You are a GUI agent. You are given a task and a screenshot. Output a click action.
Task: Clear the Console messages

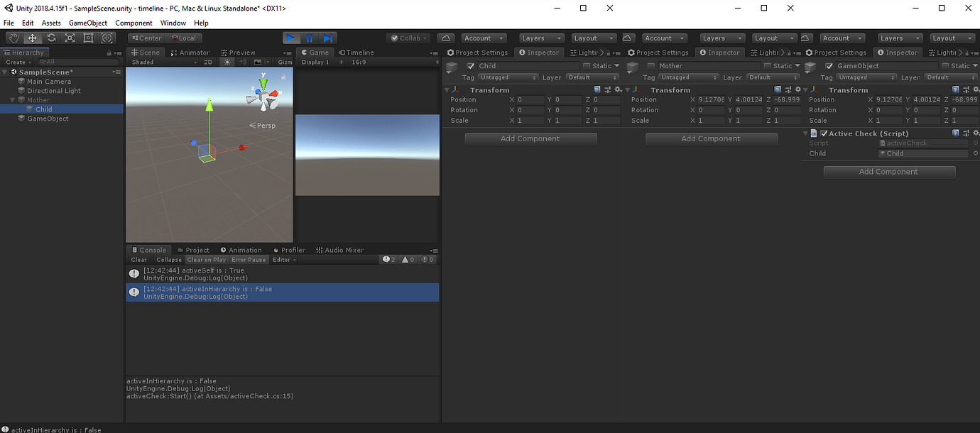pos(138,260)
